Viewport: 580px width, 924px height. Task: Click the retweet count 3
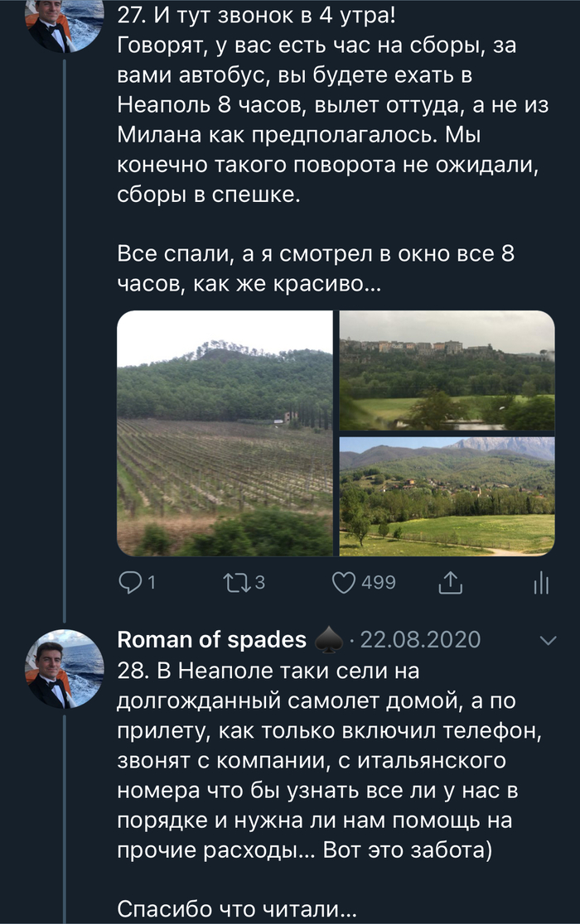click(x=259, y=583)
